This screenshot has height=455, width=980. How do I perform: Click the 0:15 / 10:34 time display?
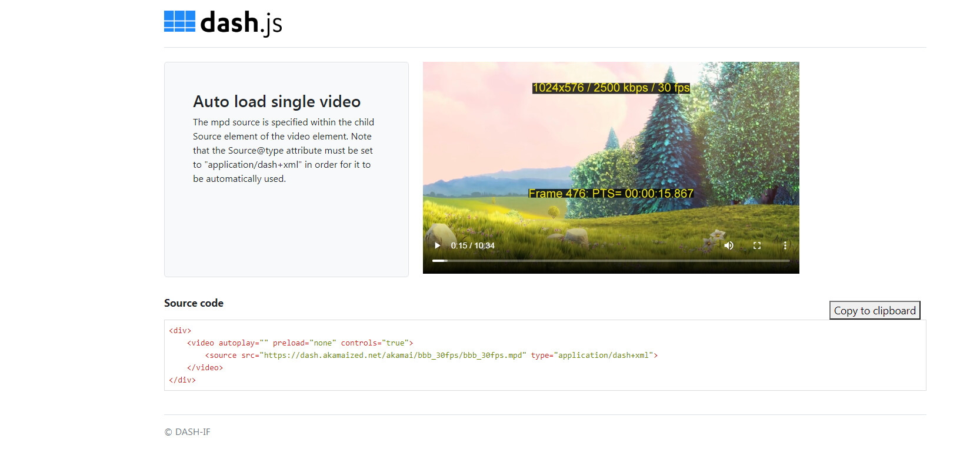click(x=473, y=245)
